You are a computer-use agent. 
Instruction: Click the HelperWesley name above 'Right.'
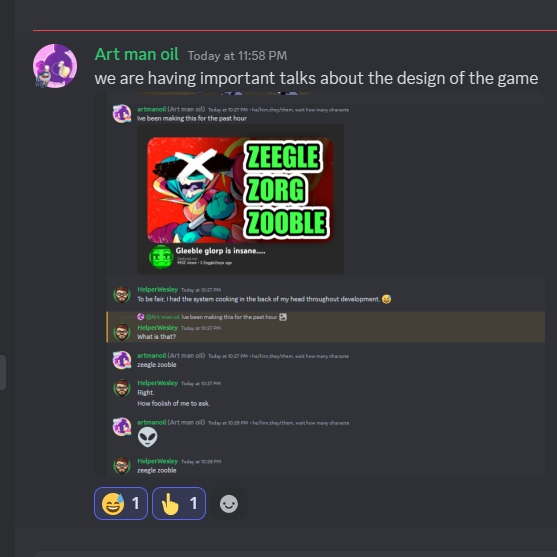coord(157,383)
